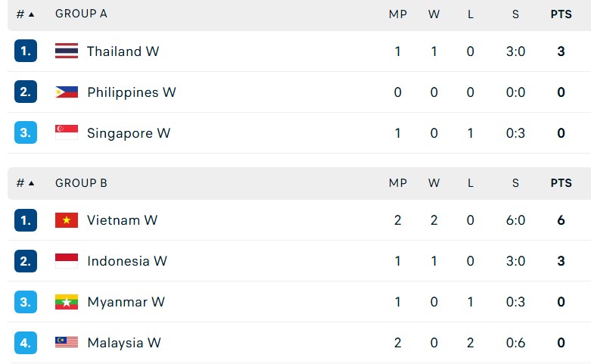Image resolution: width=591 pixels, height=364 pixels.
Task: Select Malaysia W team name
Action: coord(123,343)
